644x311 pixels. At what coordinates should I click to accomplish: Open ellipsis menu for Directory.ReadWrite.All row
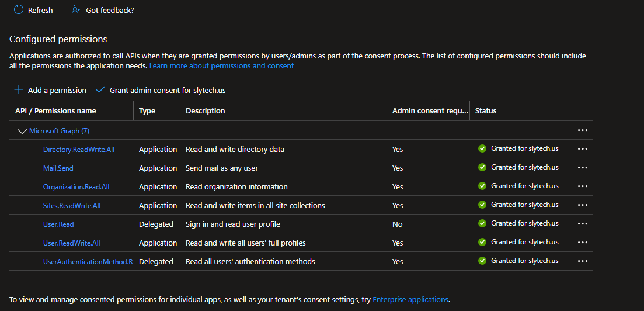pyautogui.click(x=582, y=149)
